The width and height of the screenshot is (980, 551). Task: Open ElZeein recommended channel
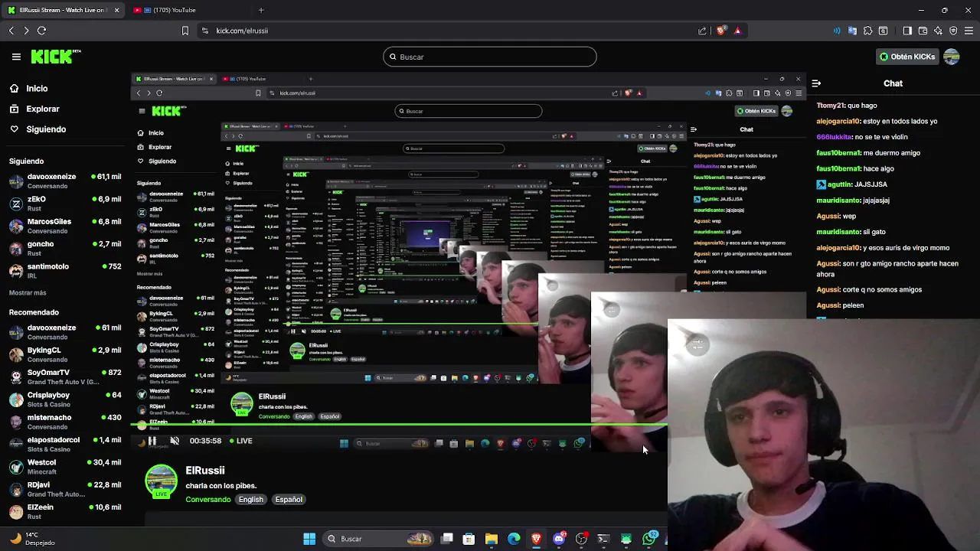pos(64,511)
